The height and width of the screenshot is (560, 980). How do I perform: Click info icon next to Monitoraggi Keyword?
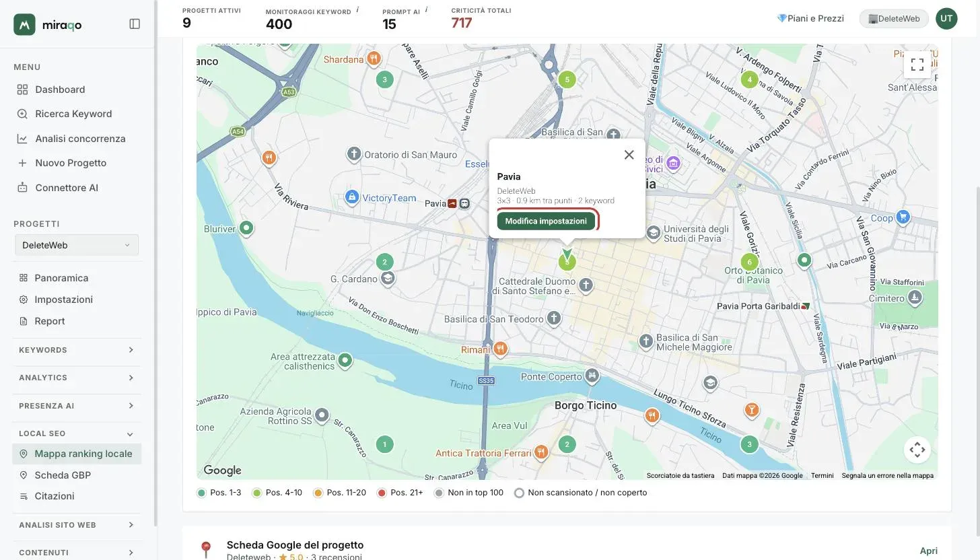point(357,10)
